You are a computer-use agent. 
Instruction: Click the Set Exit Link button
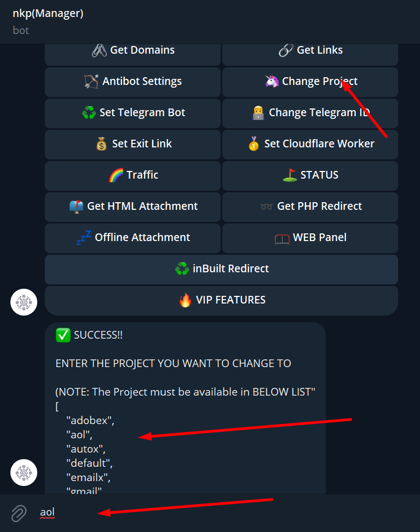tap(133, 144)
